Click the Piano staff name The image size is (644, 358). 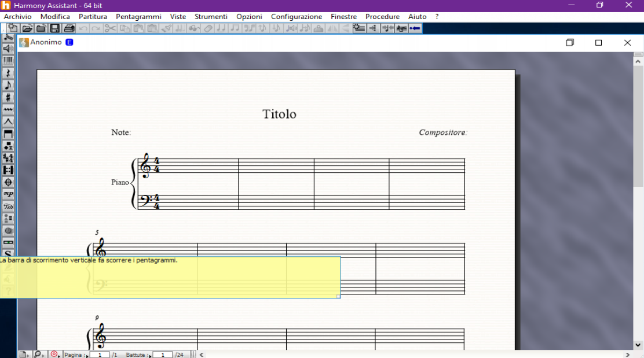click(120, 182)
